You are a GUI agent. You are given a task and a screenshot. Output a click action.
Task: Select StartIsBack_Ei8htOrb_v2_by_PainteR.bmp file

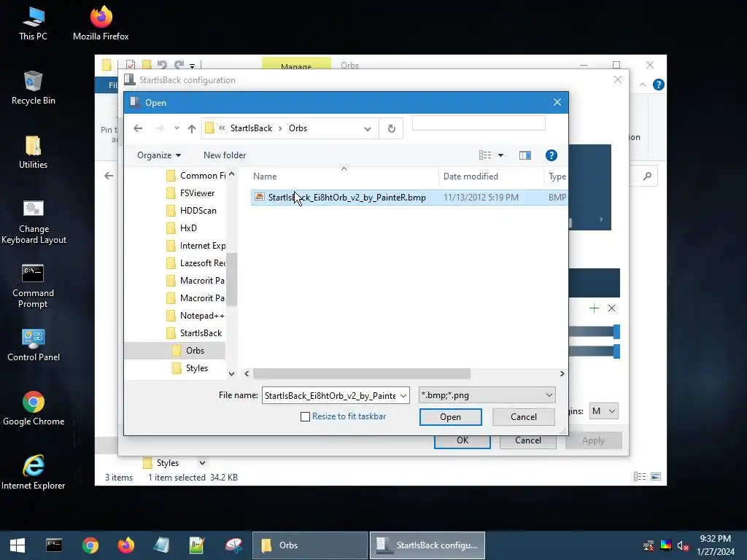click(x=409, y=197)
